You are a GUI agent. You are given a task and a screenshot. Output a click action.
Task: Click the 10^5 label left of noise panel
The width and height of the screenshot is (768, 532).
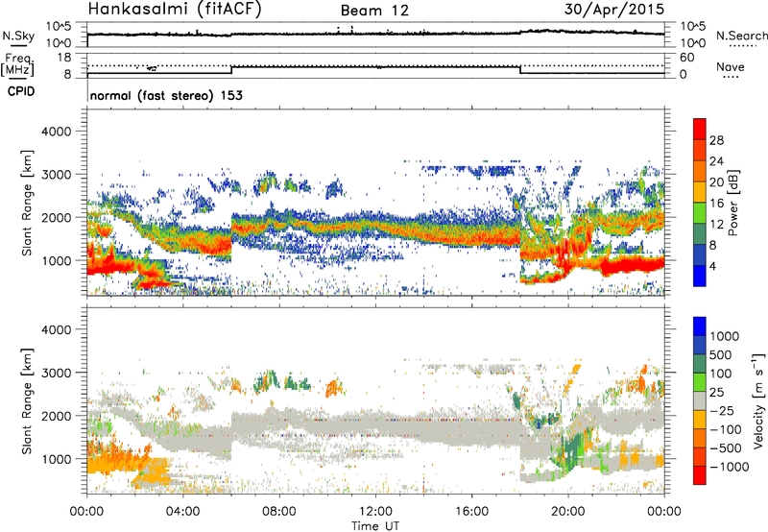coord(59,27)
